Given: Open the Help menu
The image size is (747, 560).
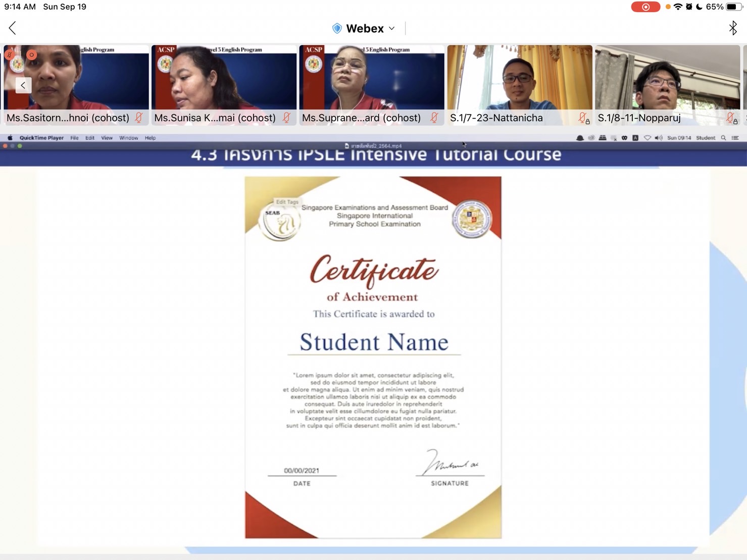Looking at the screenshot, I should pyautogui.click(x=150, y=138).
